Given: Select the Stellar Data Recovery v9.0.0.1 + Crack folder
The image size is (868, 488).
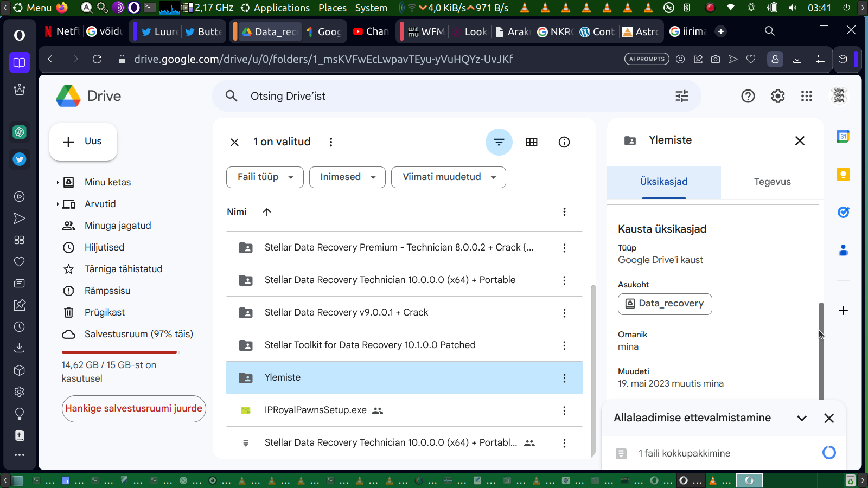Looking at the screenshot, I should (x=404, y=313).
